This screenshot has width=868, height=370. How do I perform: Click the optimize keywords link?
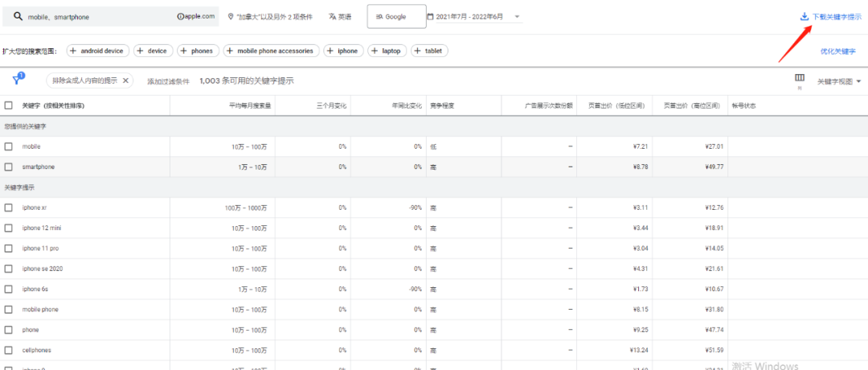coord(837,51)
